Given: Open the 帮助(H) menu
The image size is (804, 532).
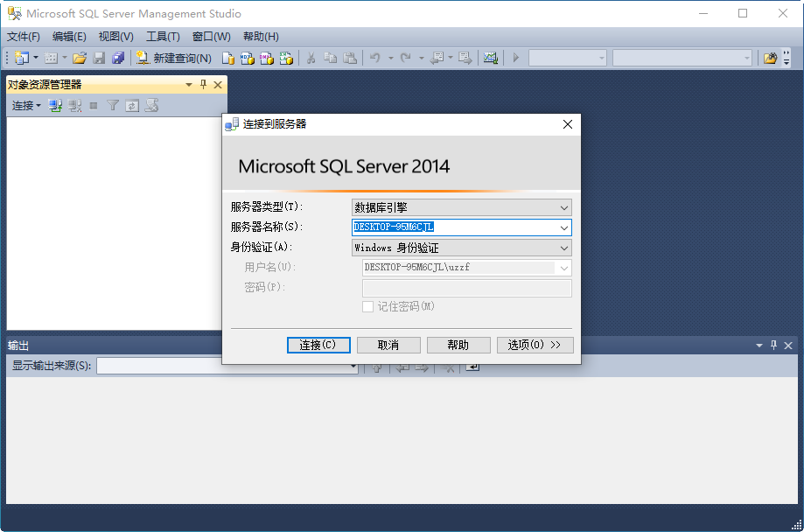Looking at the screenshot, I should pos(261,37).
